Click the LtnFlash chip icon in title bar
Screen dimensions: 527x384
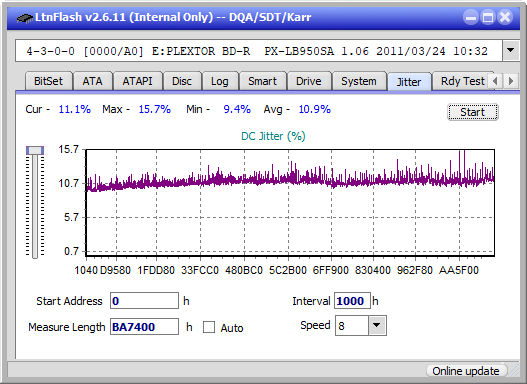[24, 17]
